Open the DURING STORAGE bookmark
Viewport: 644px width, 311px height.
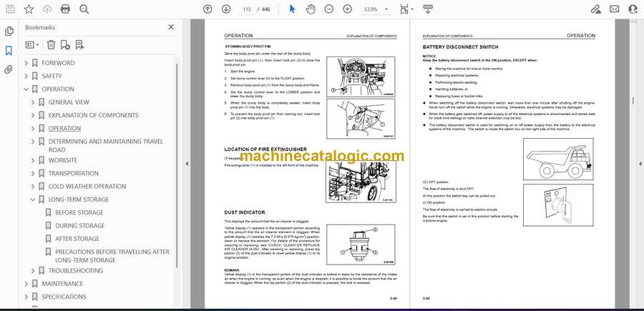pyautogui.click(x=79, y=226)
